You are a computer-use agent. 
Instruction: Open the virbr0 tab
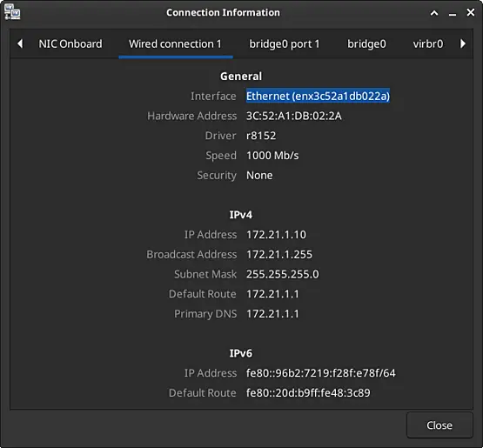click(x=428, y=44)
